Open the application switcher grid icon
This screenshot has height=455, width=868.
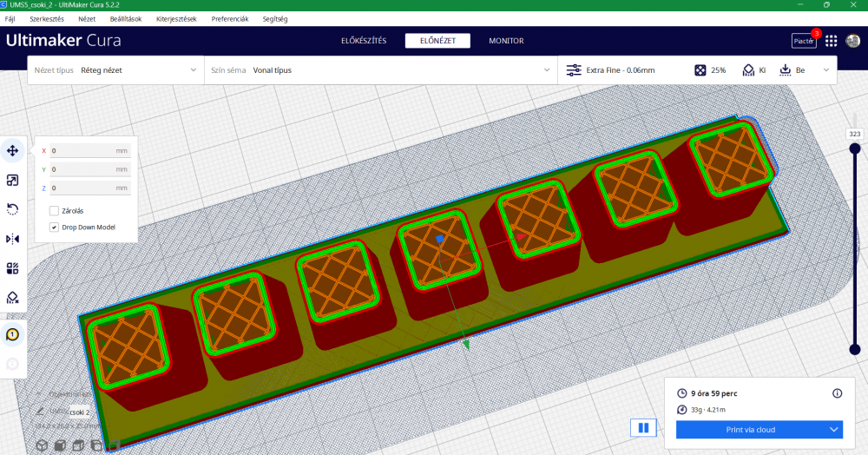831,41
